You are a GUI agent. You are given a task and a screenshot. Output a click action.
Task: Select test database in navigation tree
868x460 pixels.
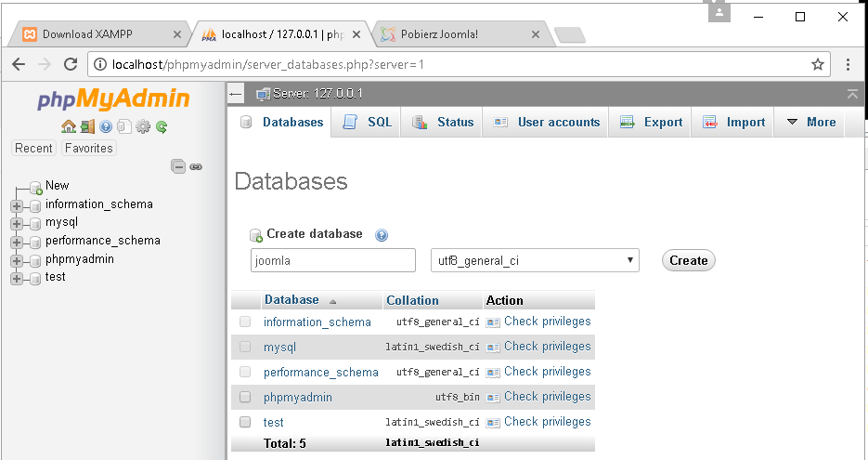click(x=56, y=277)
